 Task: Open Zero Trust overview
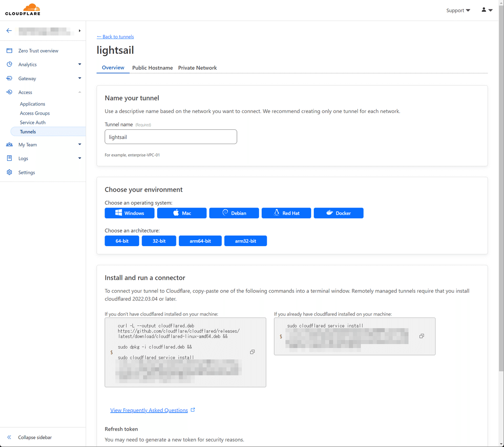pyautogui.click(x=38, y=51)
